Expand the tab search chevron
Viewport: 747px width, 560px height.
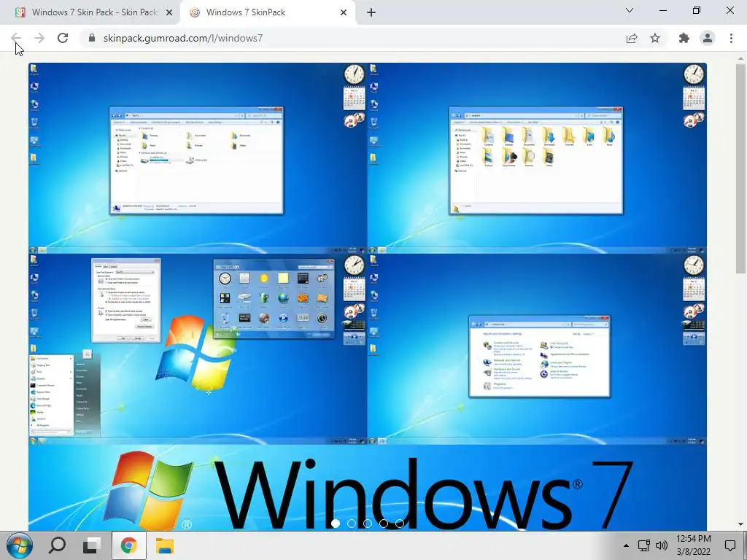pos(630,10)
